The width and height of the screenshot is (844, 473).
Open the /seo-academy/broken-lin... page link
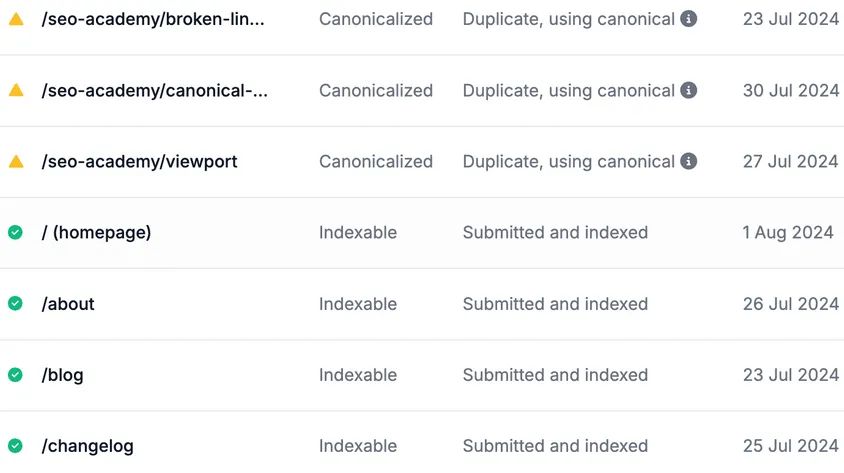click(153, 19)
